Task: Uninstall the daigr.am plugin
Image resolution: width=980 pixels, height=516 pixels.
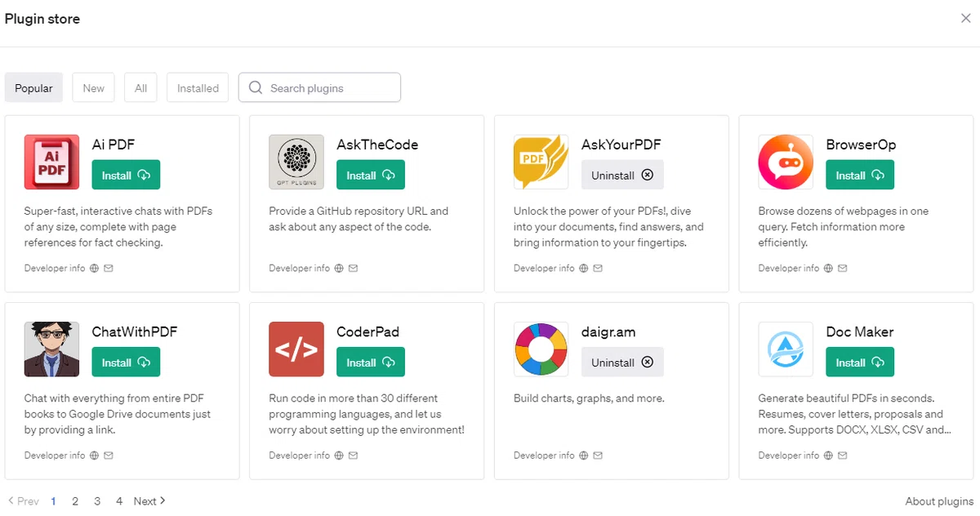Action: click(622, 362)
